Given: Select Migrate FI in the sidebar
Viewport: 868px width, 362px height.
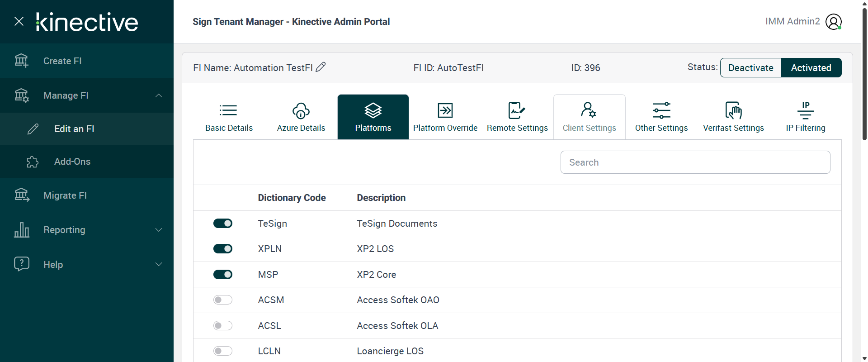Looking at the screenshot, I should [65, 195].
